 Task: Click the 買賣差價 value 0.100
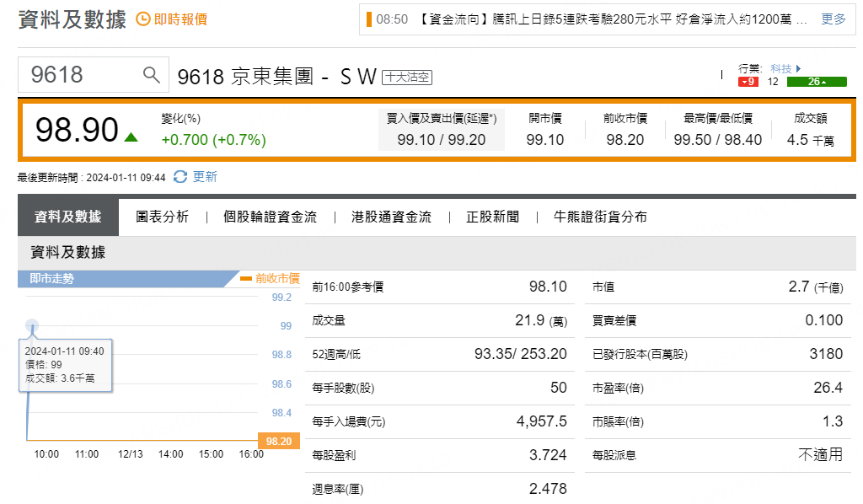(824, 320)
